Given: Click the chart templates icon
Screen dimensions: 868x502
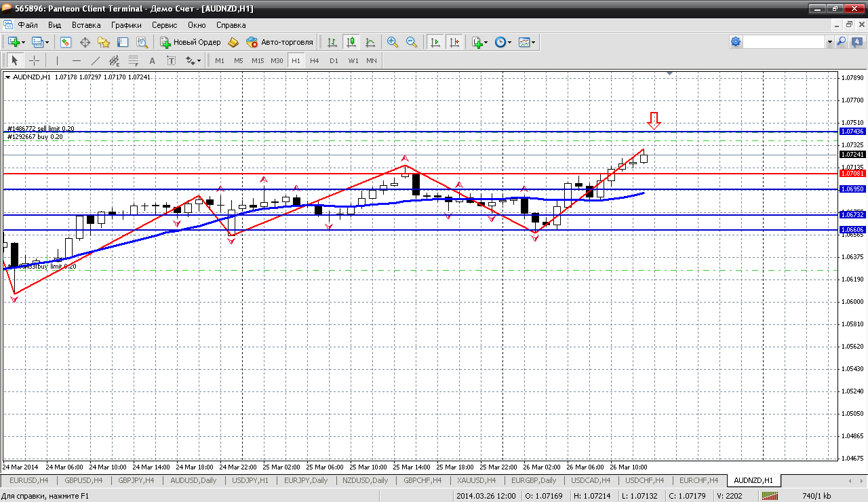Looking at the screenshot, I should 524,42.
